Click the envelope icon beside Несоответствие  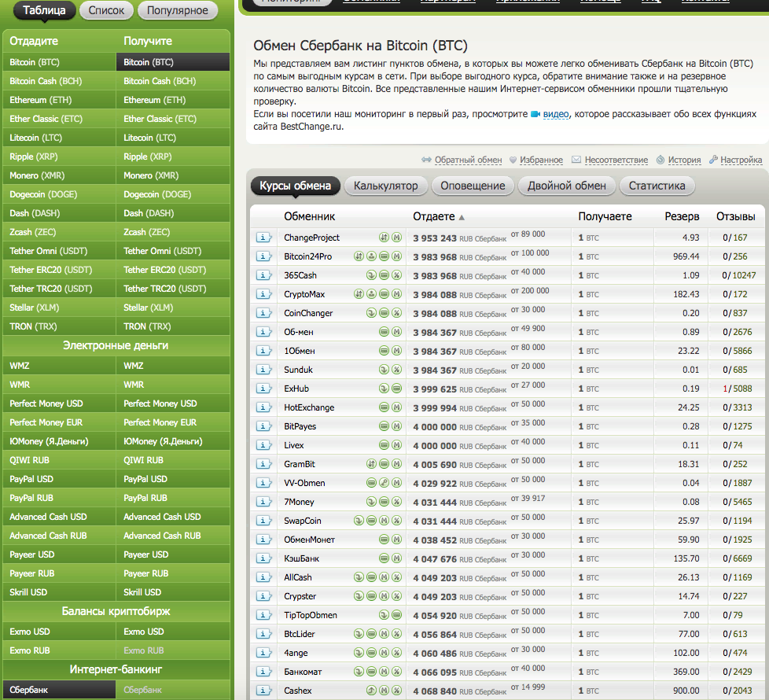tap(576, 160)
